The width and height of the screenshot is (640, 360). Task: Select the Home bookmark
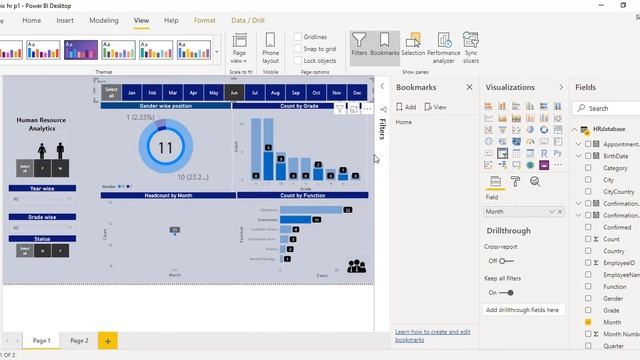[x=404, y=122]
